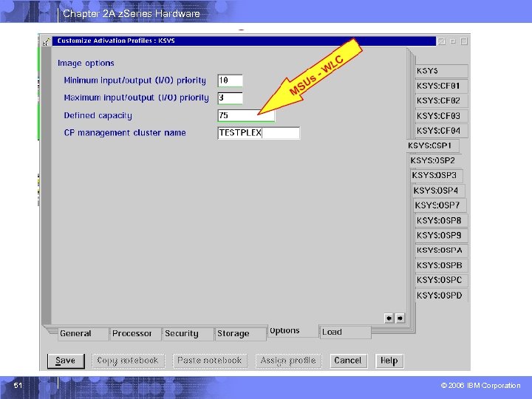Select the KSYS:OSP2 profile tab
Screen dimensions: 532x399
(x=435, y=161)
